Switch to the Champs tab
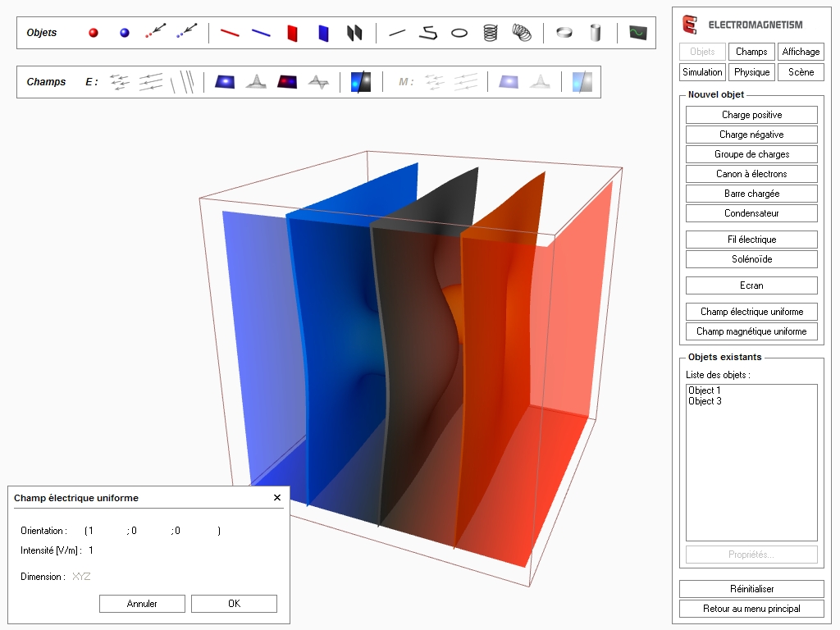 click(x=751, y=52)
